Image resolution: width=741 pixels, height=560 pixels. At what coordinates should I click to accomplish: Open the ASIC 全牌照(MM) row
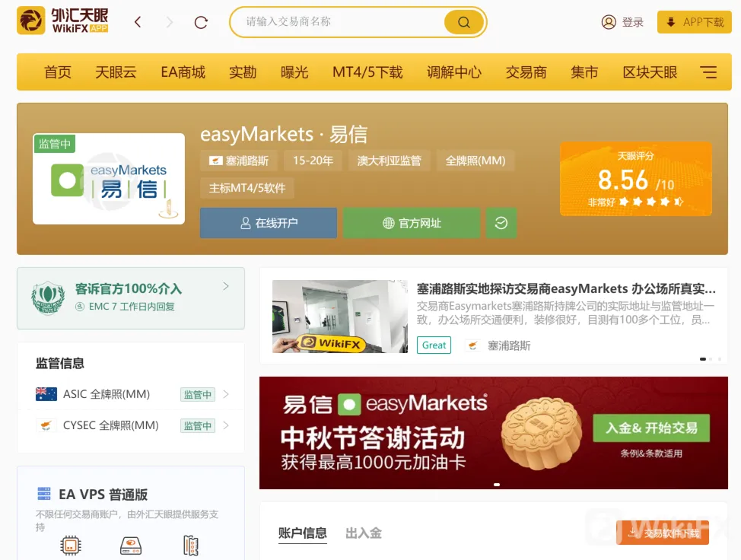coord(131,394)
